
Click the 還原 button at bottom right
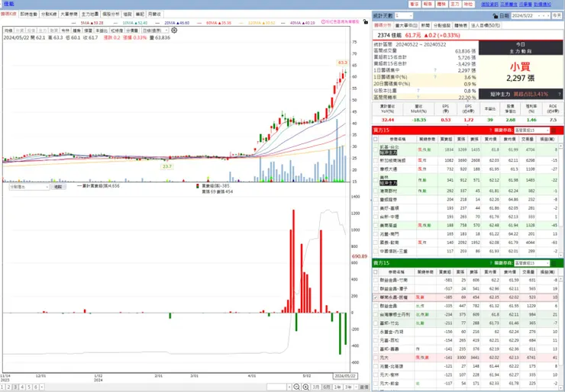point(363,387)
